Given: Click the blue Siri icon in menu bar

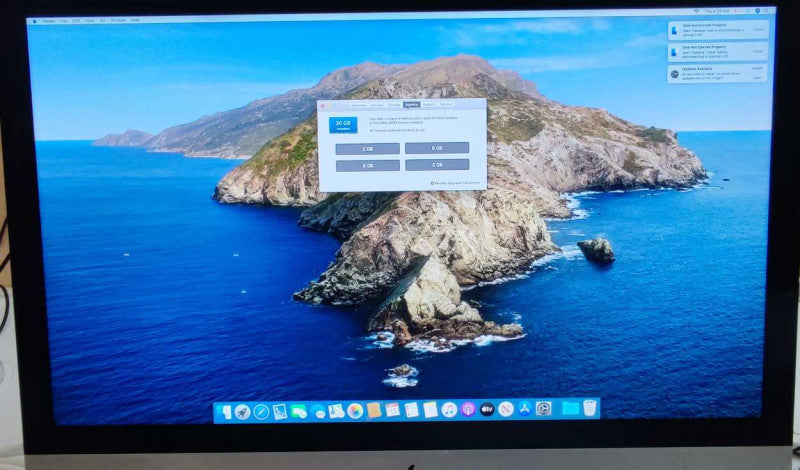Looking at the screenshot, I should 758,11.
